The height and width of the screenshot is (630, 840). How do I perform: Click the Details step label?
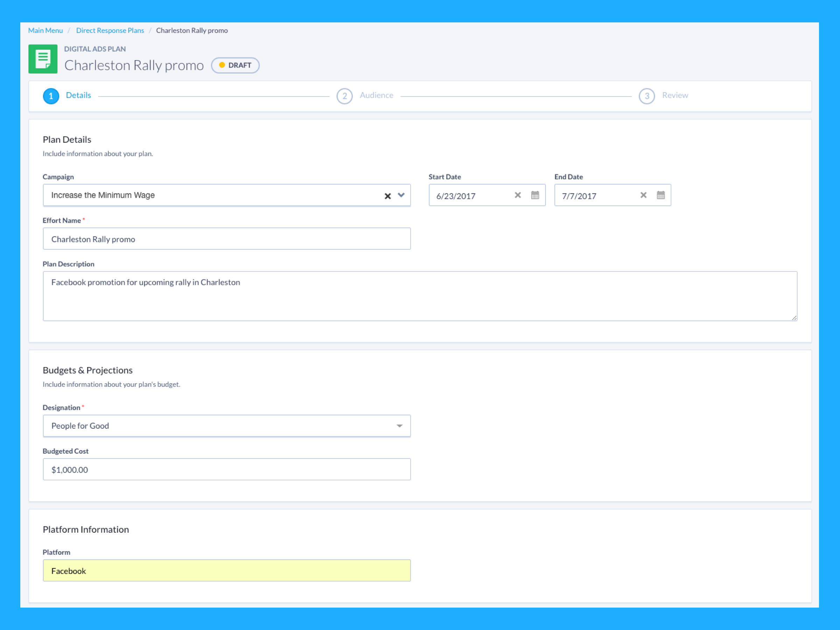pyautogui.click(x=78, y=95)
